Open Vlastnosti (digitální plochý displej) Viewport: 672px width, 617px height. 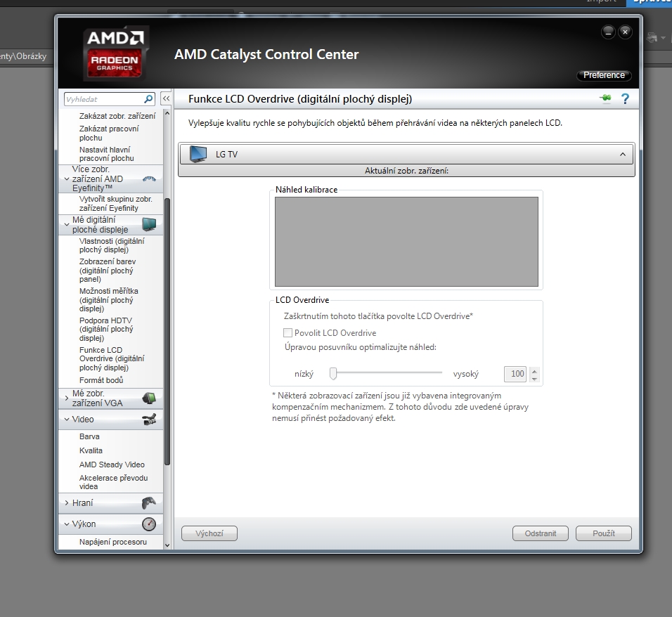(112, 245)
